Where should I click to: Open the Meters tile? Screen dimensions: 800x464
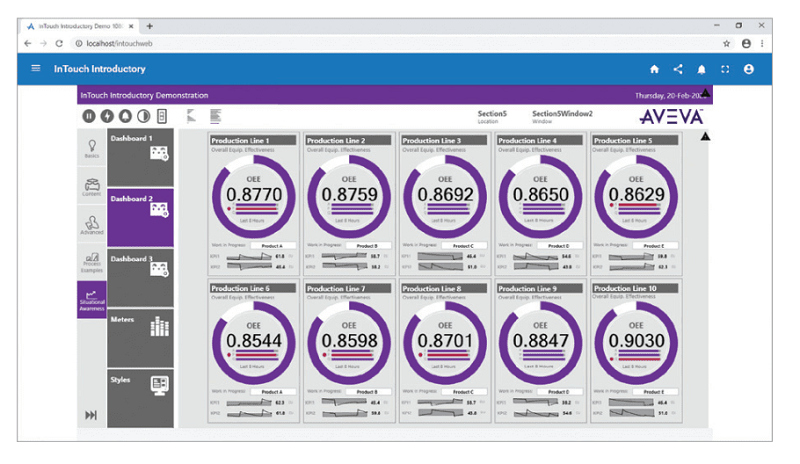pos(140,323)
